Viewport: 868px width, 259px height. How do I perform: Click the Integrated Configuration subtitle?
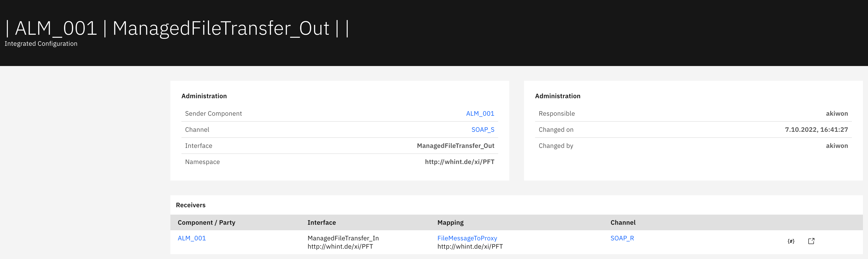[x=41, y=44]
